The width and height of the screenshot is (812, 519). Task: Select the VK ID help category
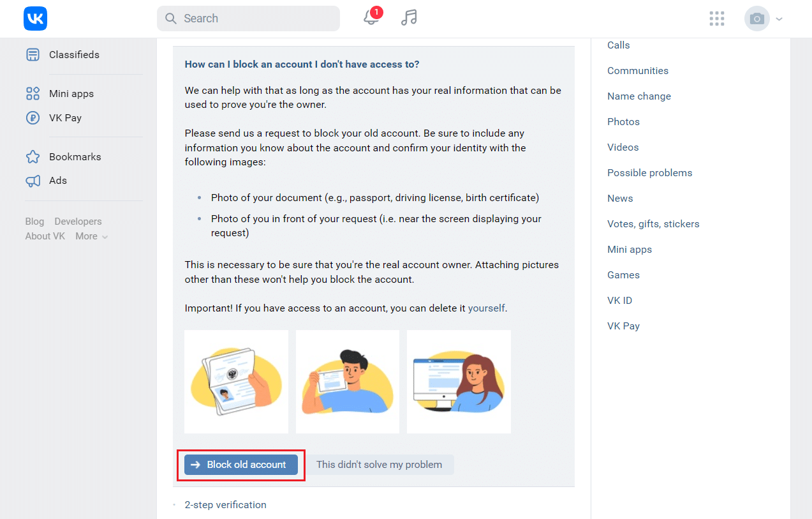coord(619,301)
